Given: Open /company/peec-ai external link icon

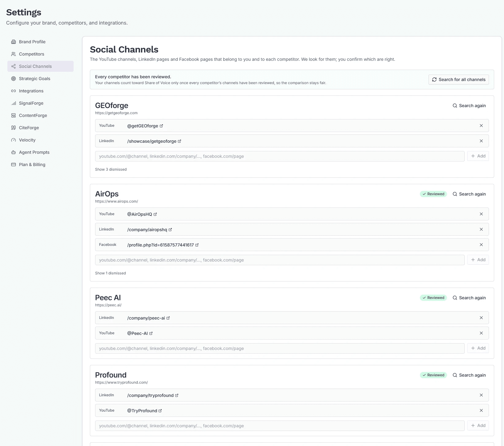Looking at the screenshot, I should tap(168, 318).
